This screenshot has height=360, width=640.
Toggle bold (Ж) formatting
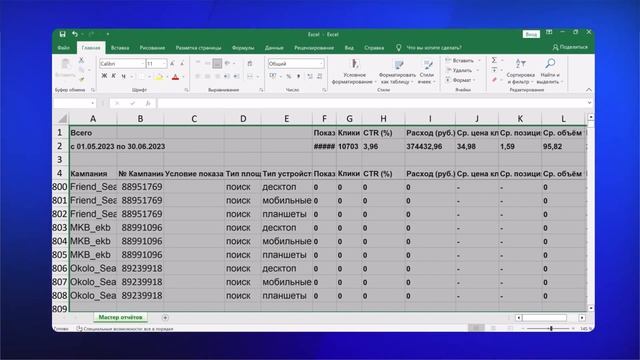click(104, 76)
